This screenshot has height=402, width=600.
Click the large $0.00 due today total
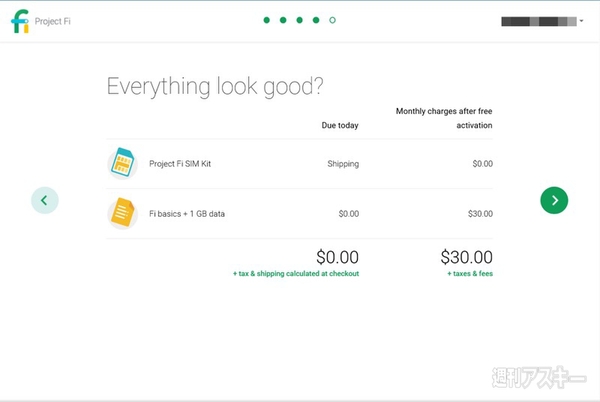pyautogui.click(x=337, y=257)
